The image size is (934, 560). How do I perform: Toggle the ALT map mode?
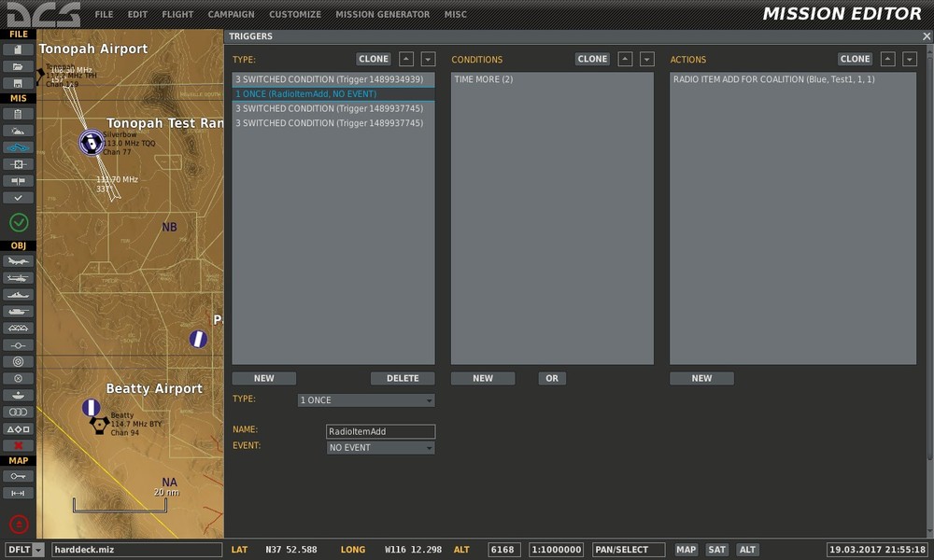pos(747,550)
